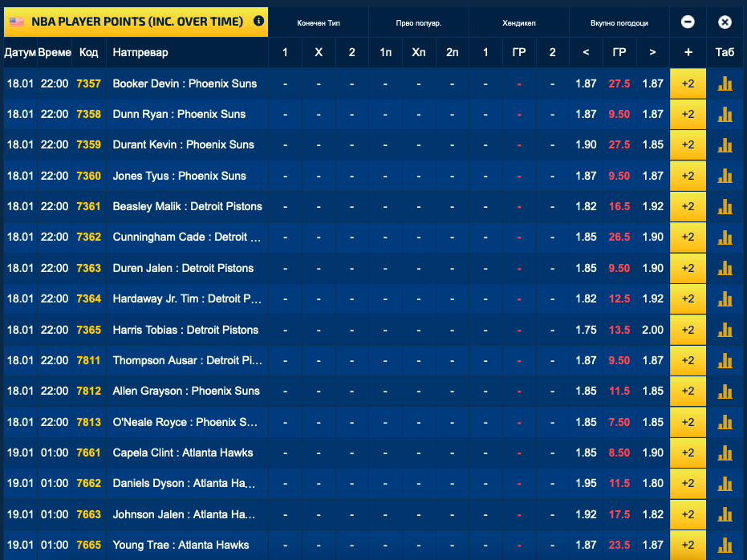This screenshot has width=747, height=560.
Task: Open stats chart for Allen Grayson row
Action: (x=725, y=391)
